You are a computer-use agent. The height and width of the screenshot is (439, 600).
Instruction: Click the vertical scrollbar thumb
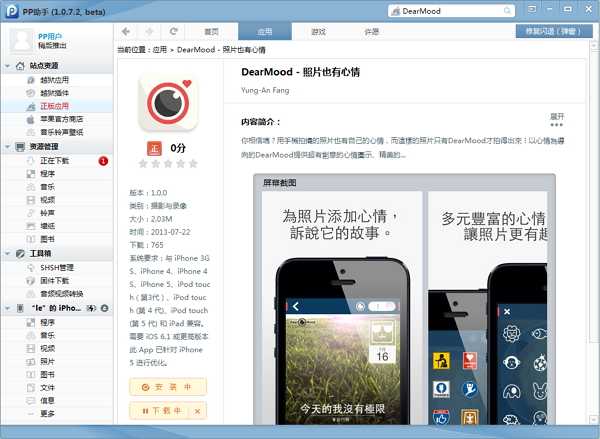click(593, 197)
